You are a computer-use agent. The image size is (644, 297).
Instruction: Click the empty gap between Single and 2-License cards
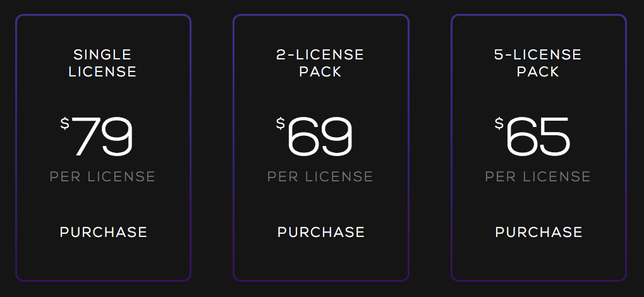click(x=212, y=148)
